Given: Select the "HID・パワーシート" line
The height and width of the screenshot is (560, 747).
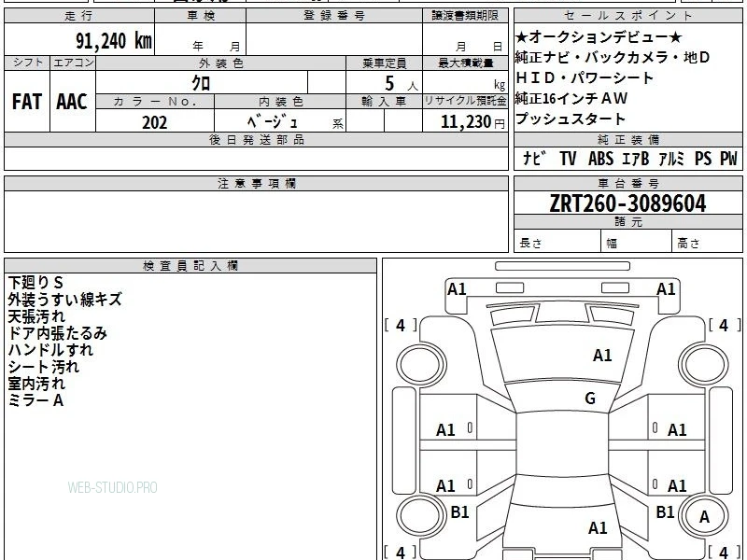Looking at the screenshot, I should coord(585,77).
